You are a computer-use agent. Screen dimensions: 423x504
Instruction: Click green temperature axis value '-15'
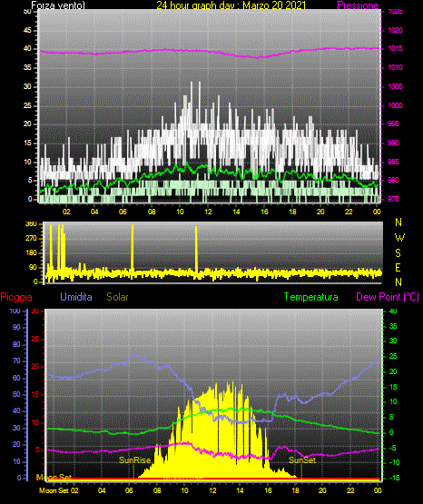(x=394, y=478)
